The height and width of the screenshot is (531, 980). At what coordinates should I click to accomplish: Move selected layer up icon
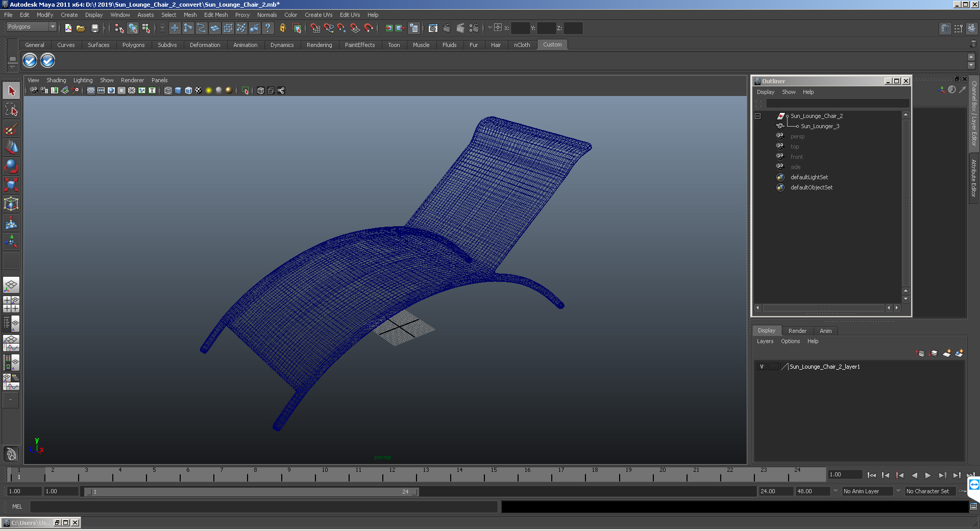click(x=921, y=353)
